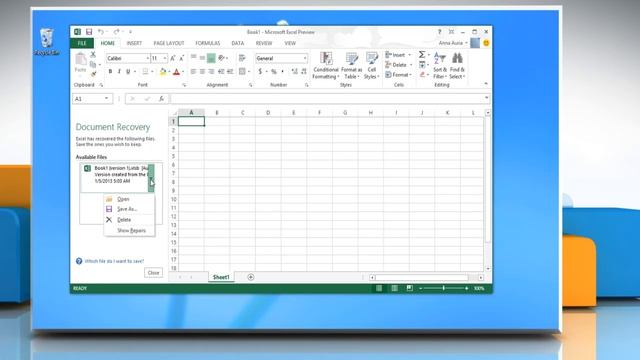Screen dimensions: 640x360
Task: Toggle Underline formatting
Action: click(128, 72)
